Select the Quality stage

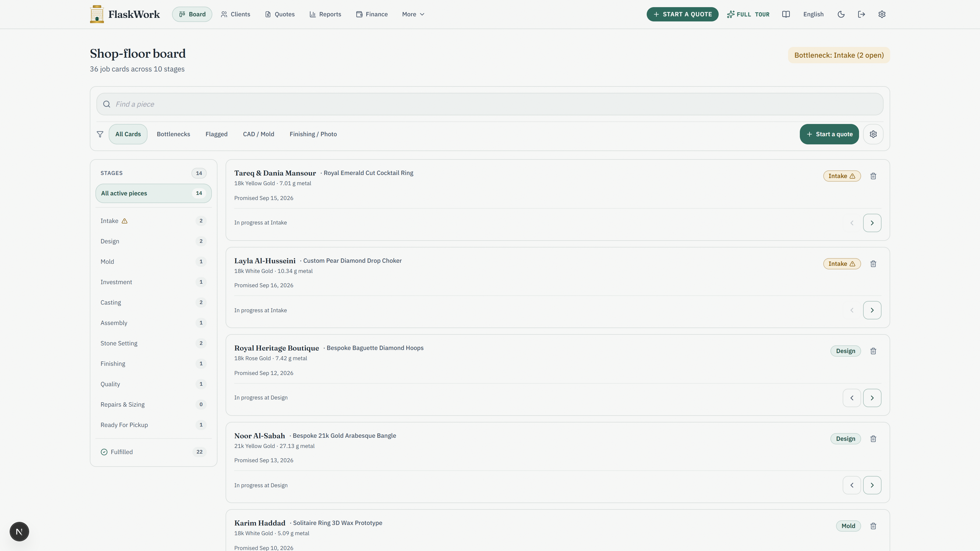153,384
